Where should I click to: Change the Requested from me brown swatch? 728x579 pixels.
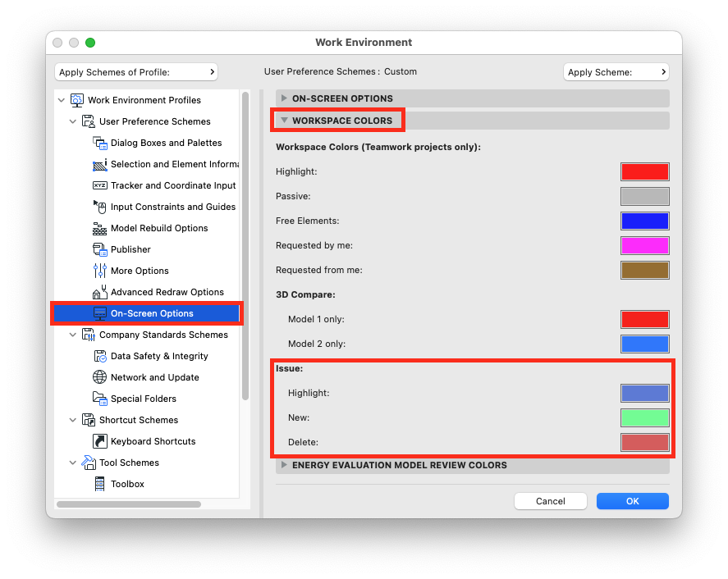[x=645, y=270]
